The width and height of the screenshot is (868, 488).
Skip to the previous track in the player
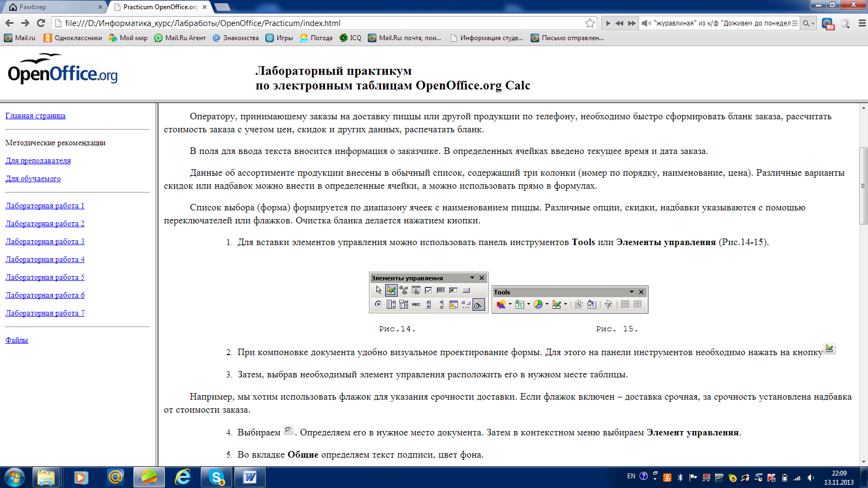[x=620, y=23]
